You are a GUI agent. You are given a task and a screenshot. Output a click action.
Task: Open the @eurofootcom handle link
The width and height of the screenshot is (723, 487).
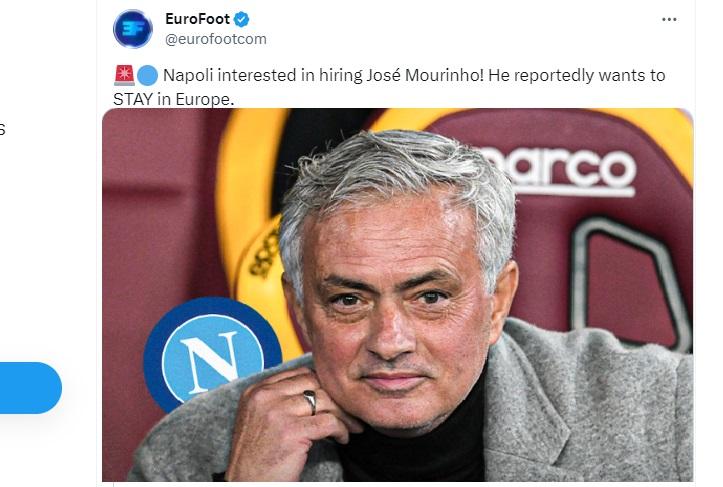click(215, 39)
